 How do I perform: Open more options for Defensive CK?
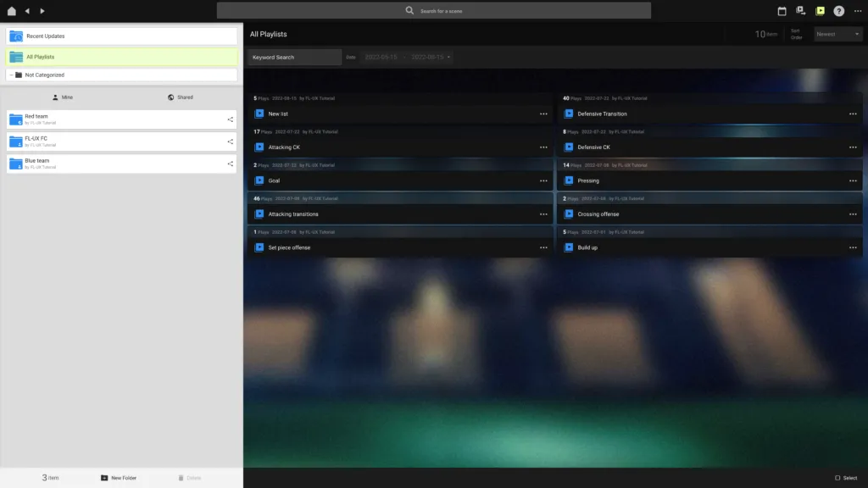point(853,147)
